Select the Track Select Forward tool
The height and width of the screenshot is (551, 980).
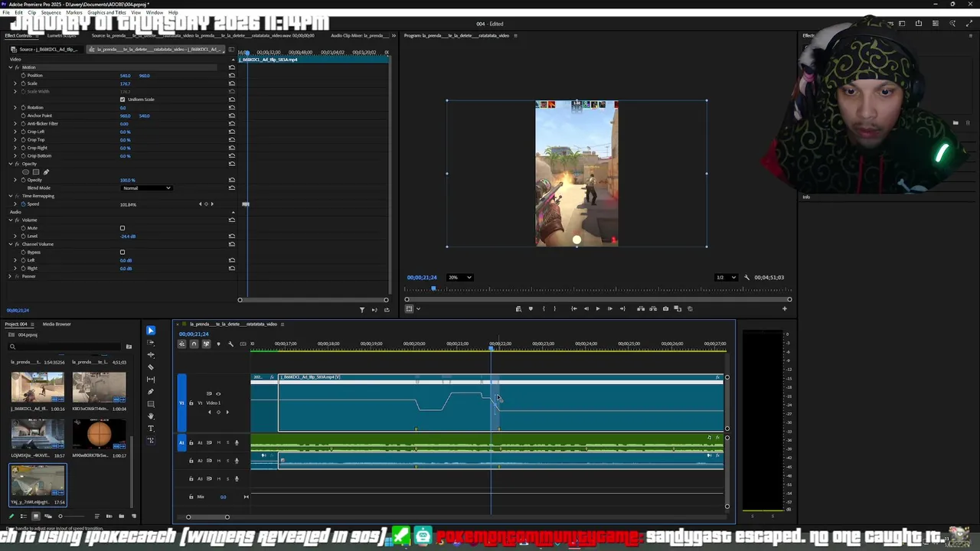pos(150,343)
